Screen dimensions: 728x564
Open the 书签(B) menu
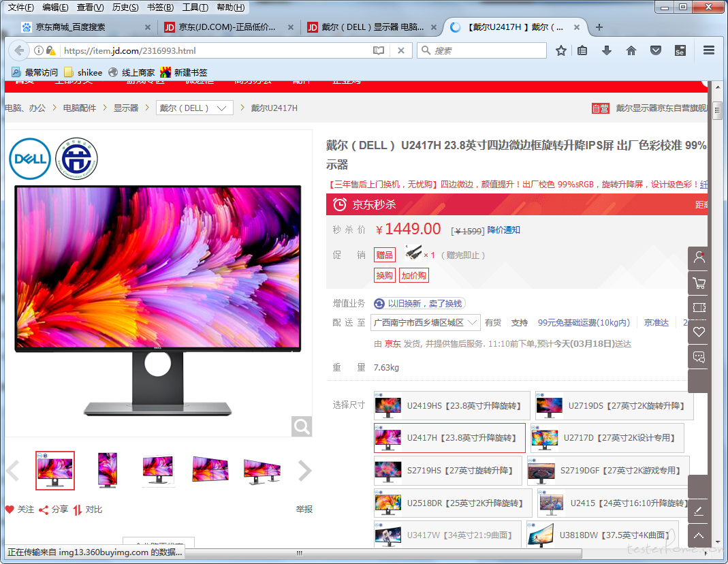click(x=160, y=7)
